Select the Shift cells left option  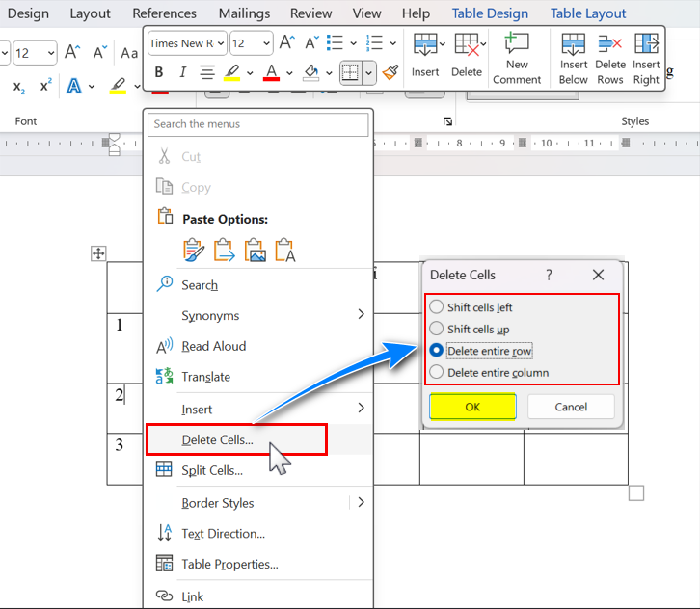(x=437, y=307)
